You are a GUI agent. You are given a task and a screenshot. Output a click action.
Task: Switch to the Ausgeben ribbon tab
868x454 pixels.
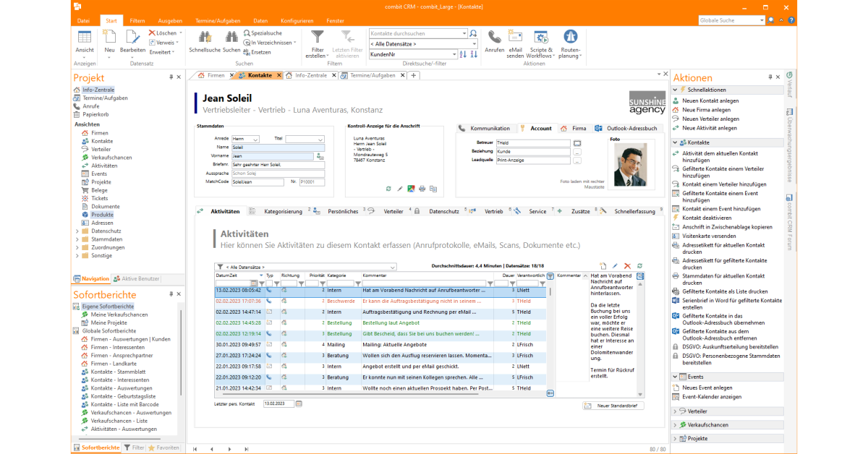pos(170,21)
